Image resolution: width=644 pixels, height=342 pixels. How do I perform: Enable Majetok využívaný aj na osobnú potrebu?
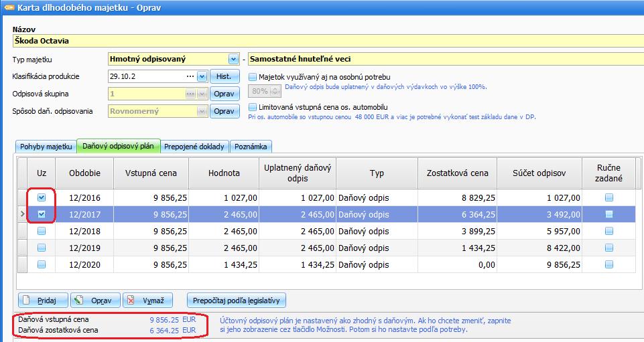253,77
